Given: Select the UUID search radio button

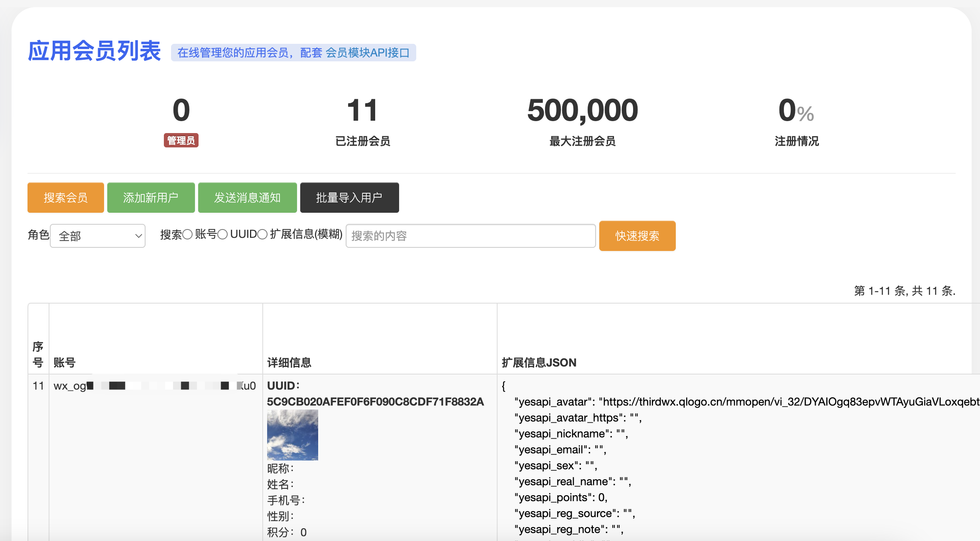Looking at the screenshot, I should tap(223, 235).
